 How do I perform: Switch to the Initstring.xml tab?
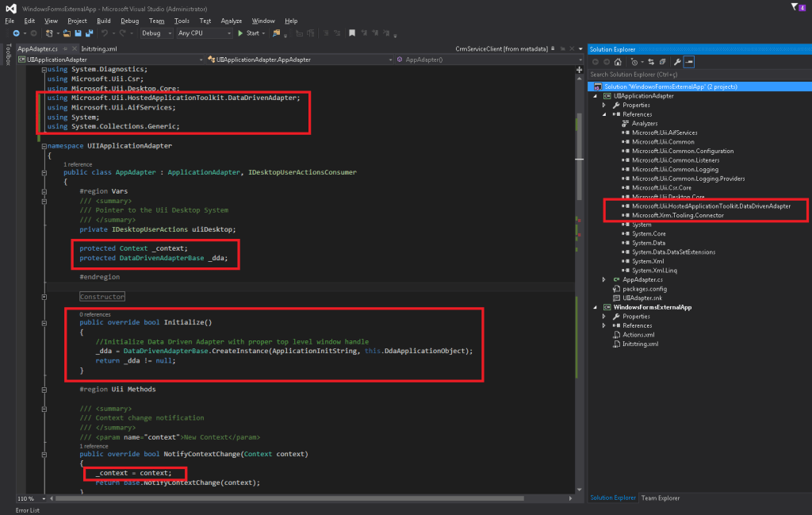click(x=99, y=49)
